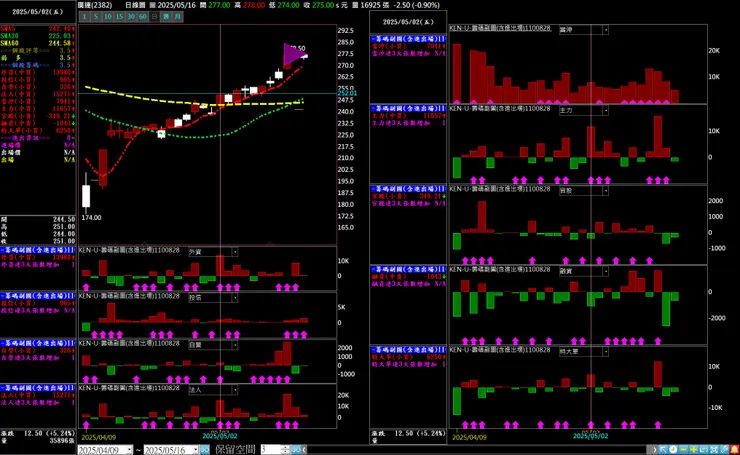This screenshot has width=740, height=455.
Task: Select the arrow pointer tool icon
Action: [663, 449]
